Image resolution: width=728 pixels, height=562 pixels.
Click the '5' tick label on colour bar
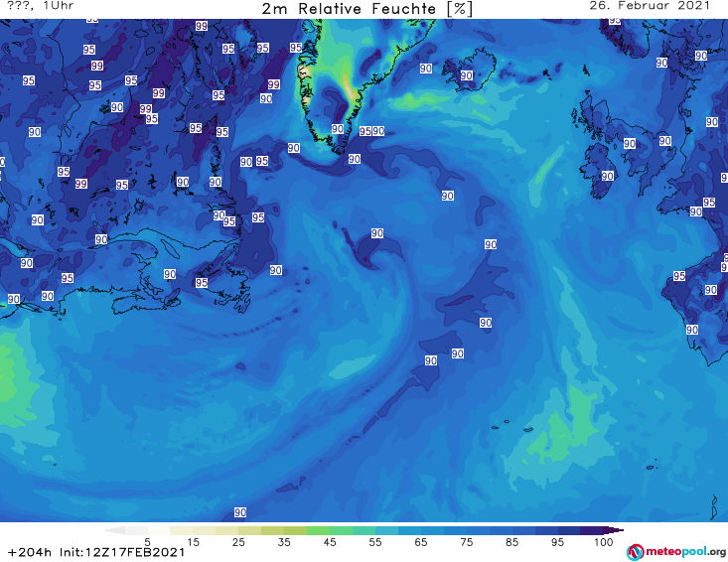click(x=147, y=542)
